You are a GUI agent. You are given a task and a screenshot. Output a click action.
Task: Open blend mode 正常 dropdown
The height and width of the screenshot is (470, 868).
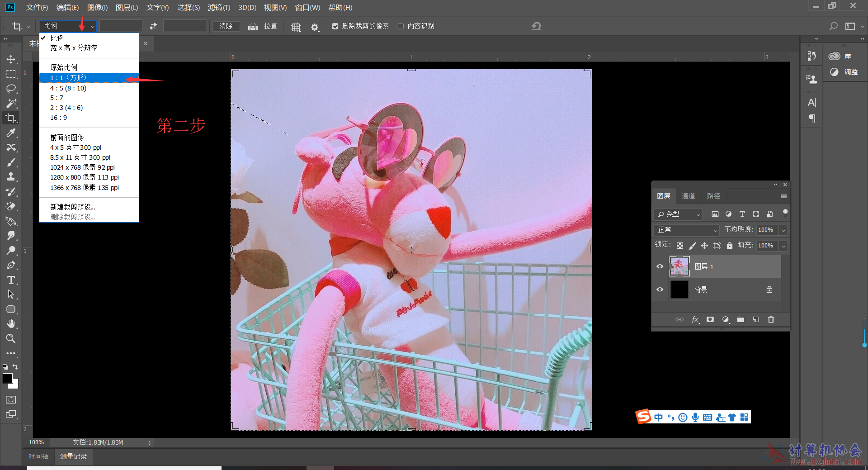686,230
